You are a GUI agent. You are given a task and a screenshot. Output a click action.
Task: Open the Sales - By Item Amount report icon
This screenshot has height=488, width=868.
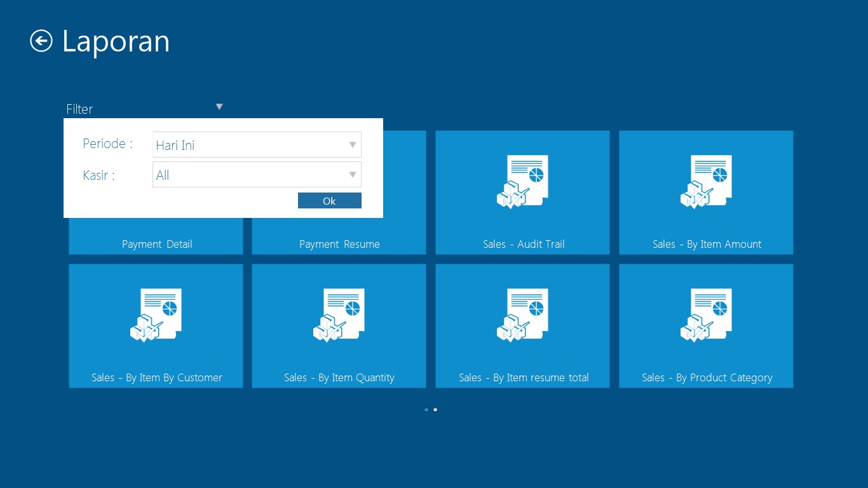coord(705,182)
